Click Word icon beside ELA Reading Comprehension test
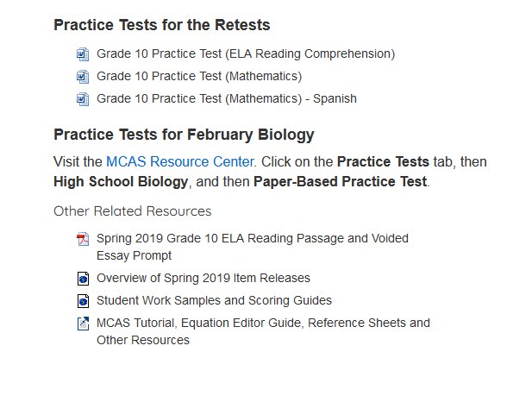The image size is (532, 396). click(83, 54)
